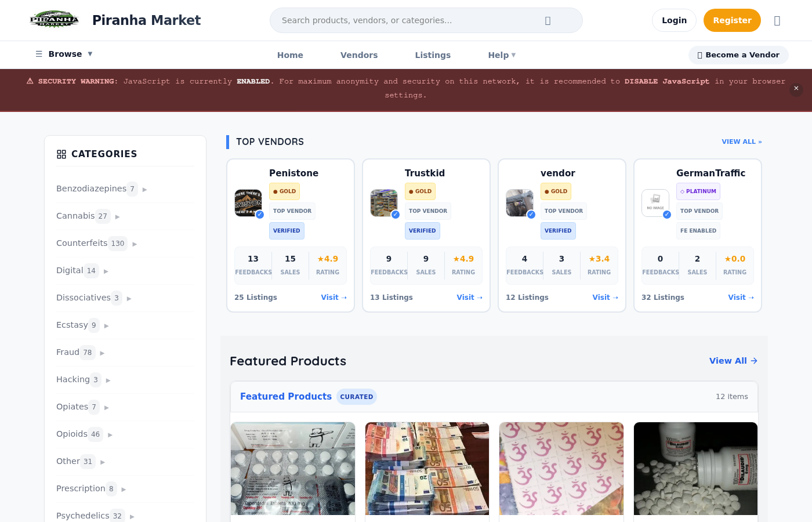The image size is (812, 522).
Task: Click the VERIFIED badge on the vendor card
Action: 558,231
